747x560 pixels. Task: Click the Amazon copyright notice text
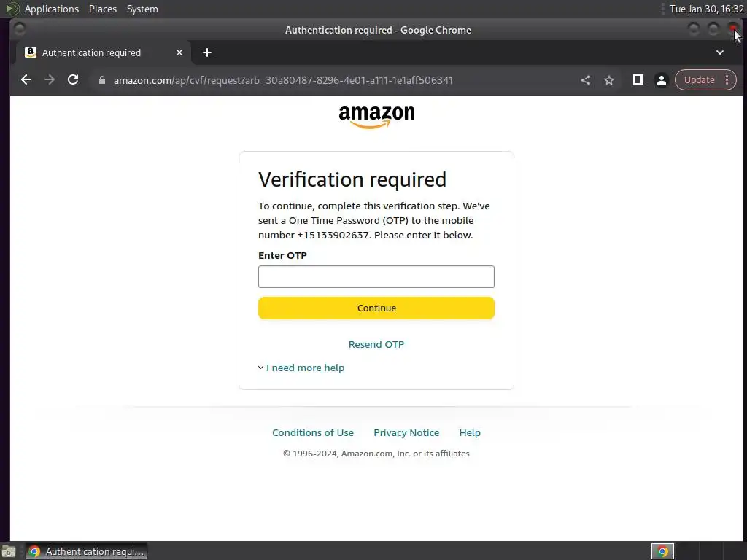[x=376, y=454]
